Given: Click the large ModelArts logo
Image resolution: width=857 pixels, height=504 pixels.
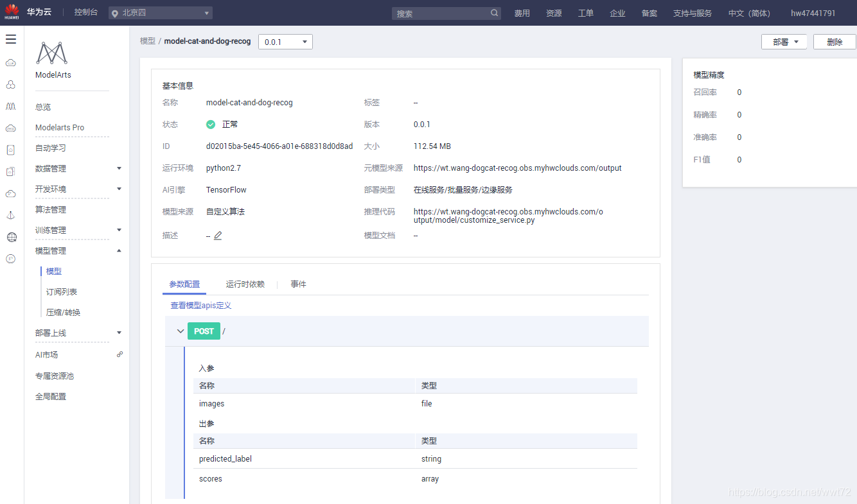Looking at the screenshot, I should point(52,53).
